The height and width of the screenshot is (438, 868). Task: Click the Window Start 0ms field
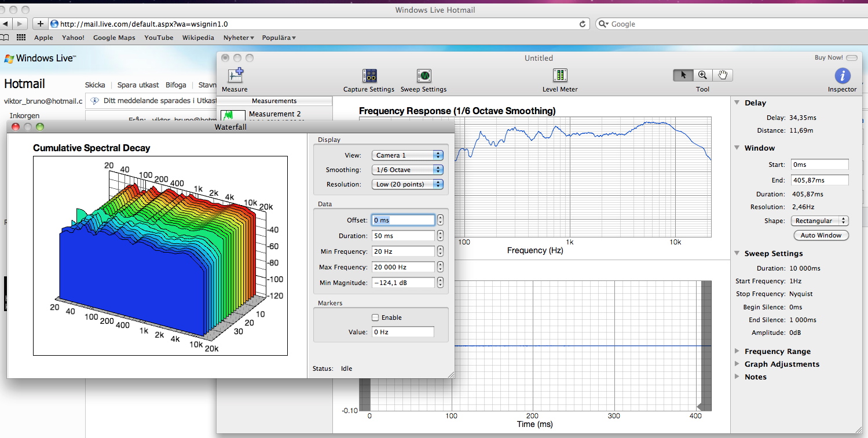(819, 165)
